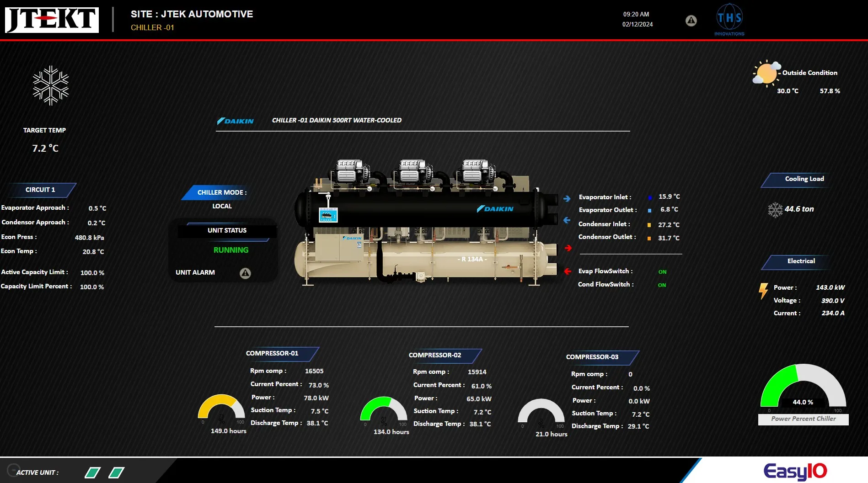Screen dimensions: 868x483
Task: Click the evaporator inlet blue arrow
Action: 567,199
